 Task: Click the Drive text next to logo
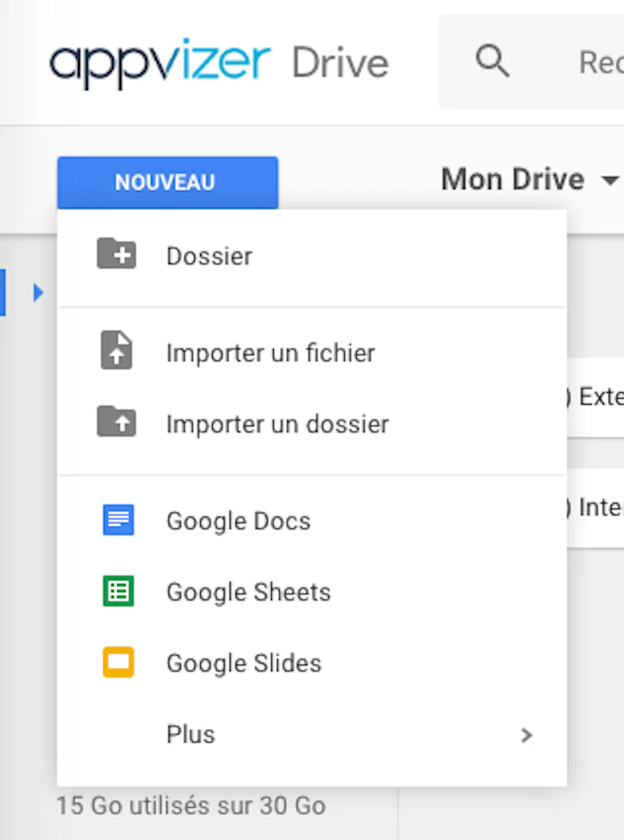pos(340,64)
